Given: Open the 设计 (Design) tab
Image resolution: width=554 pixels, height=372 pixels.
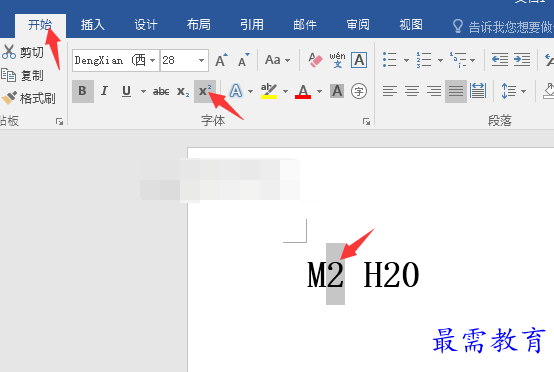Looking at the screenshot, I should coord(146,25).
